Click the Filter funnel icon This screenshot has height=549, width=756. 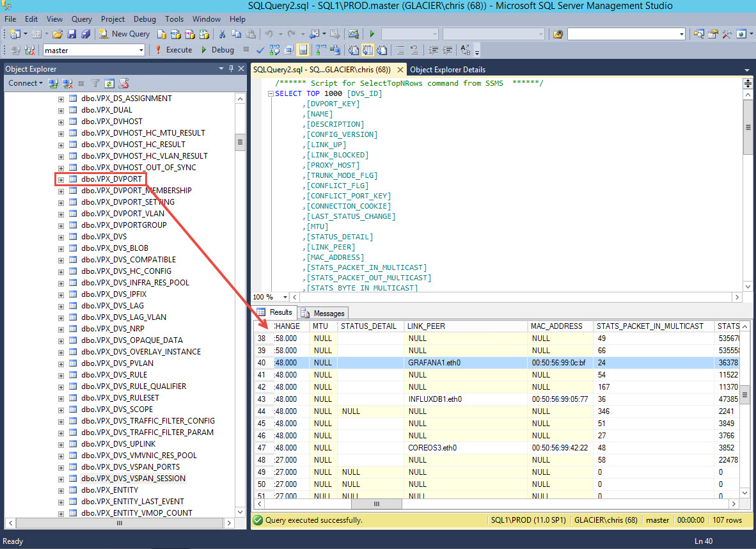click(x=95, y=83)
